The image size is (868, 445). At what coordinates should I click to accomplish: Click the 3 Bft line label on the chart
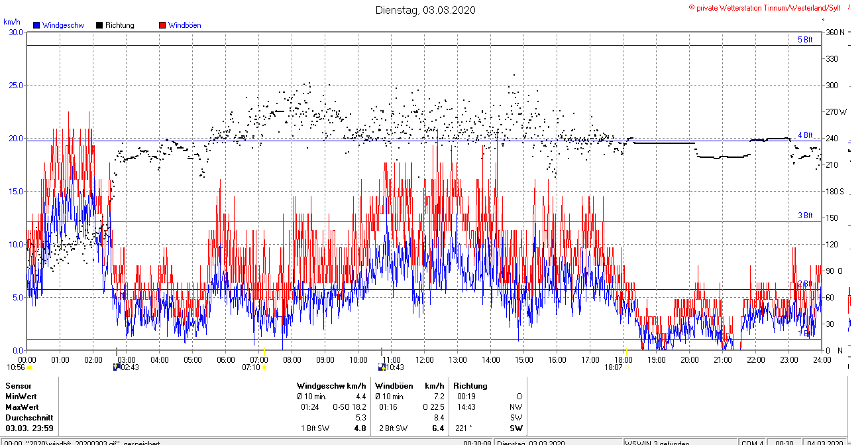point(805,216)
